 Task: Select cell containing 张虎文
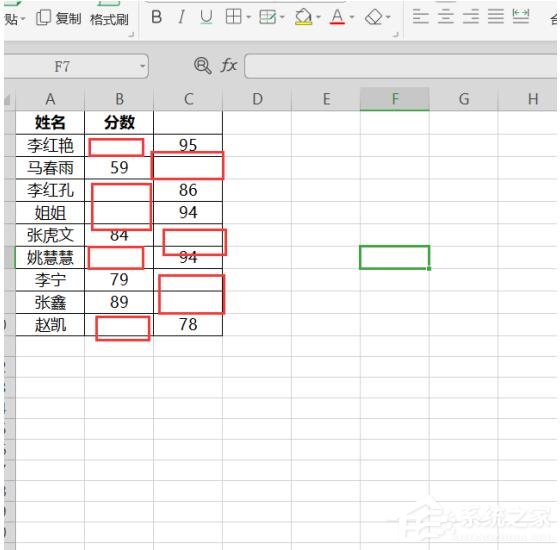pyautogui.click(x=50, y=235)
